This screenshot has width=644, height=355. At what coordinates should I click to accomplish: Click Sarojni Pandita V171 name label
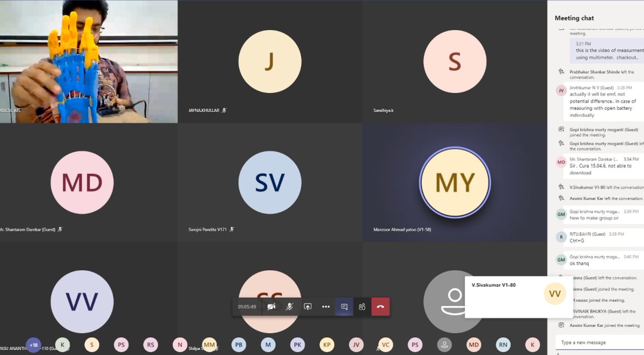coord(207,230)
